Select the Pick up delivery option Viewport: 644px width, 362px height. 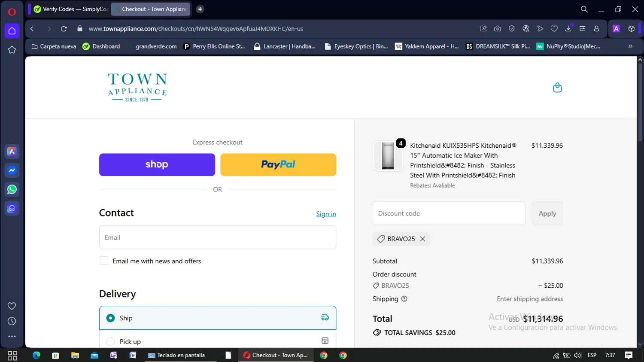pos(218,341)
